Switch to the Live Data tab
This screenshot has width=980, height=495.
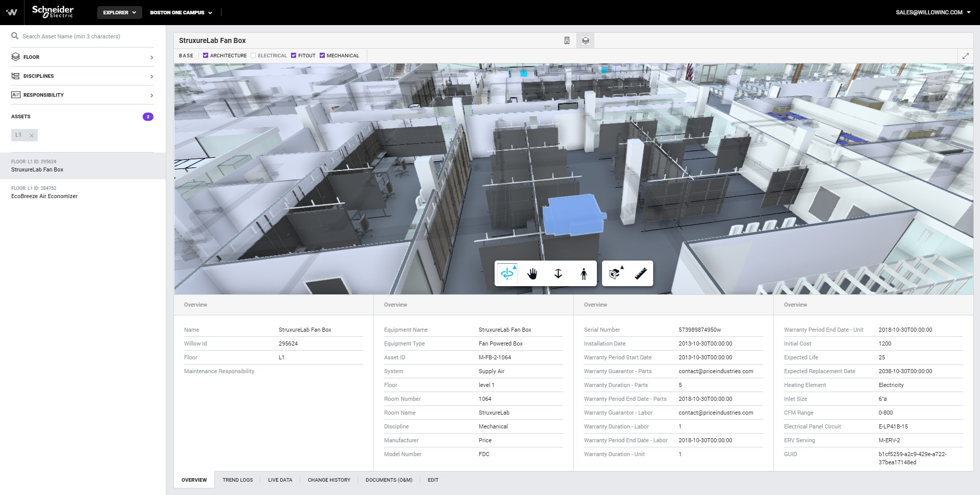tap(280, 480)
